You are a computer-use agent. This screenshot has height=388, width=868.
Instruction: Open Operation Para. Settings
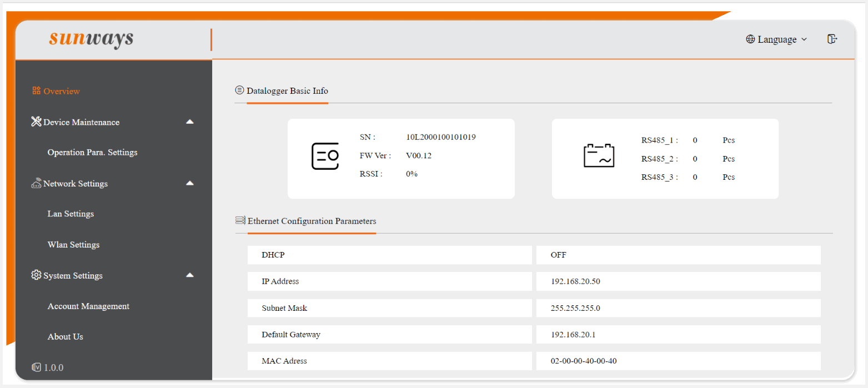pos(92,152)
